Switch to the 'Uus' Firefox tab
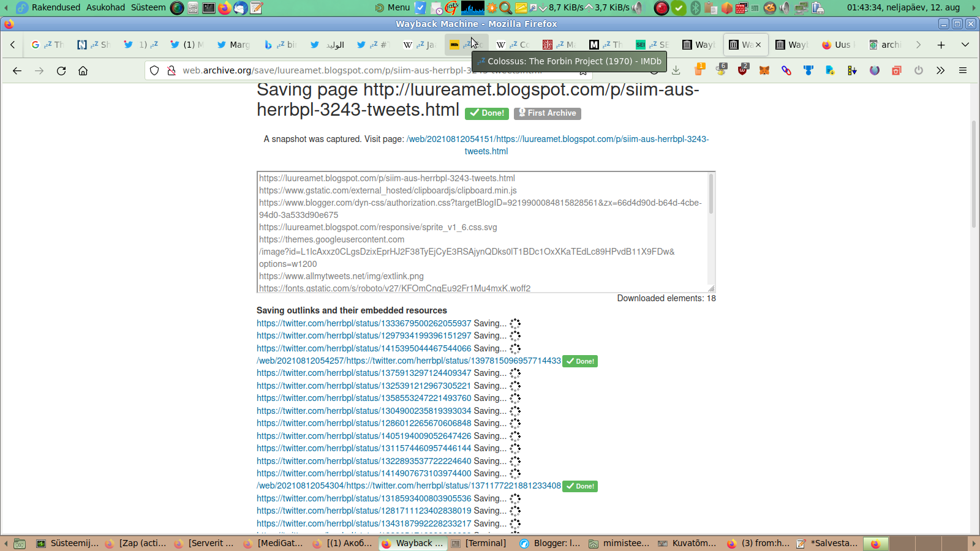The width and height of the screenshot is (980, 551). tap(839, 45)
